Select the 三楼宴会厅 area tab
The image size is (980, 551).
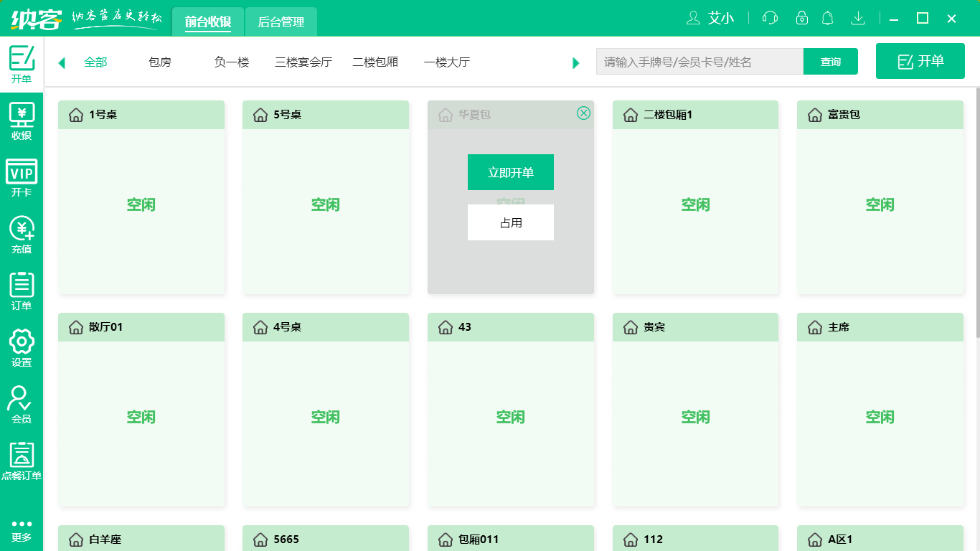pos(303,62)
